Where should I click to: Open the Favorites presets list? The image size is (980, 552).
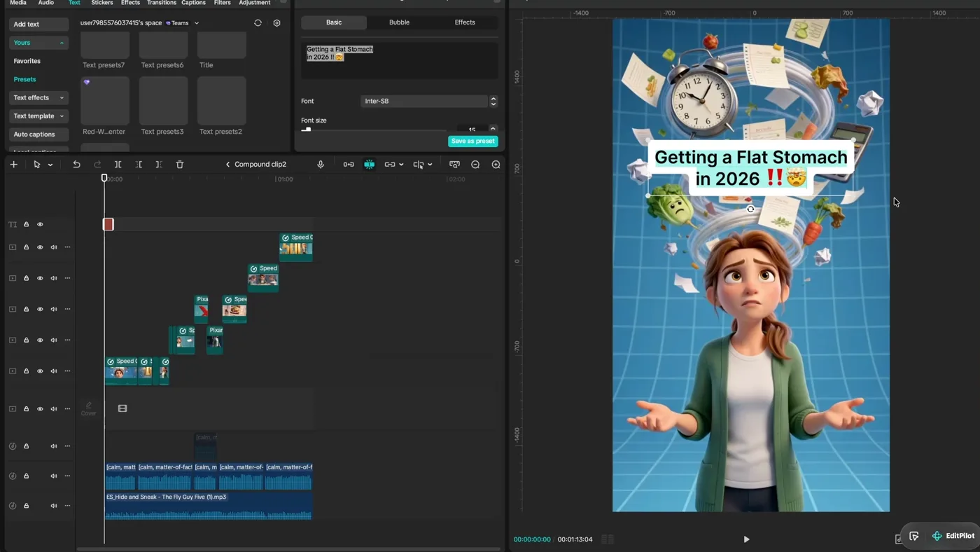(x=27, y=61)
